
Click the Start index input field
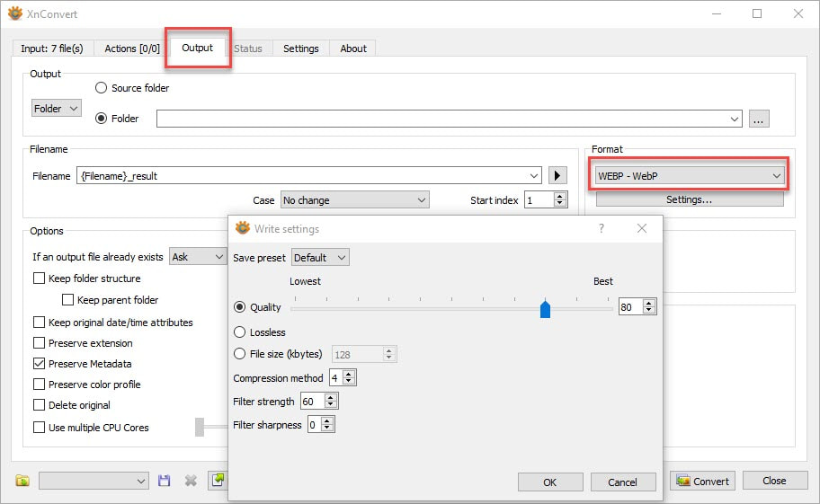539,200
